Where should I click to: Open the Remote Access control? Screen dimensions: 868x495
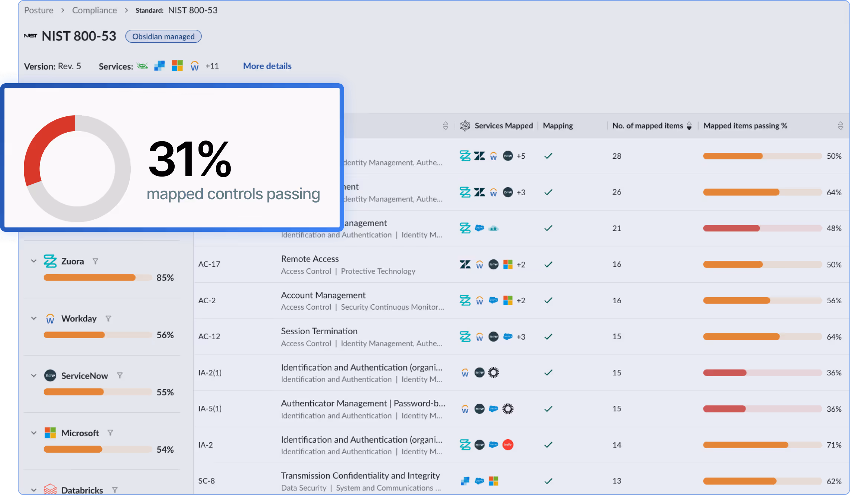pos(310,259)
